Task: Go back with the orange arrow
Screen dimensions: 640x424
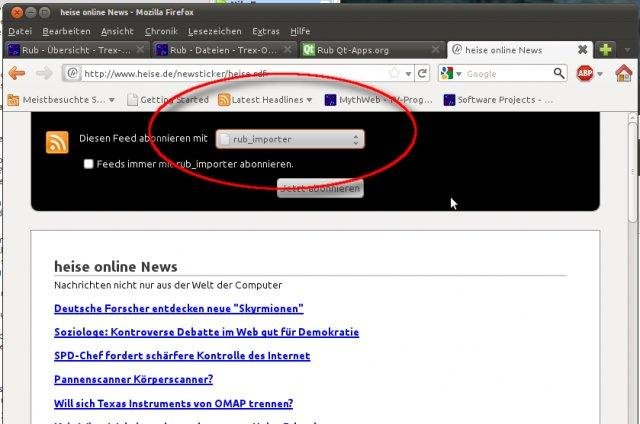Action: coord(17,73)
